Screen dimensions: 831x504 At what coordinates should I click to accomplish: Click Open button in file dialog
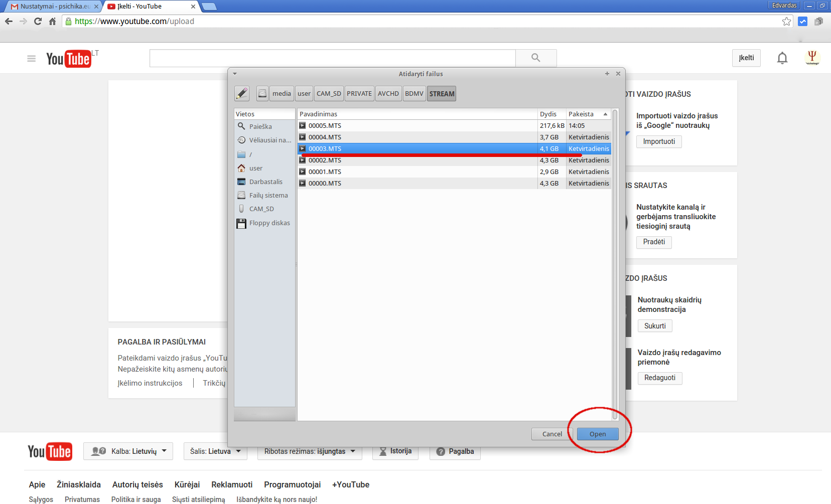tap(598, 434)
